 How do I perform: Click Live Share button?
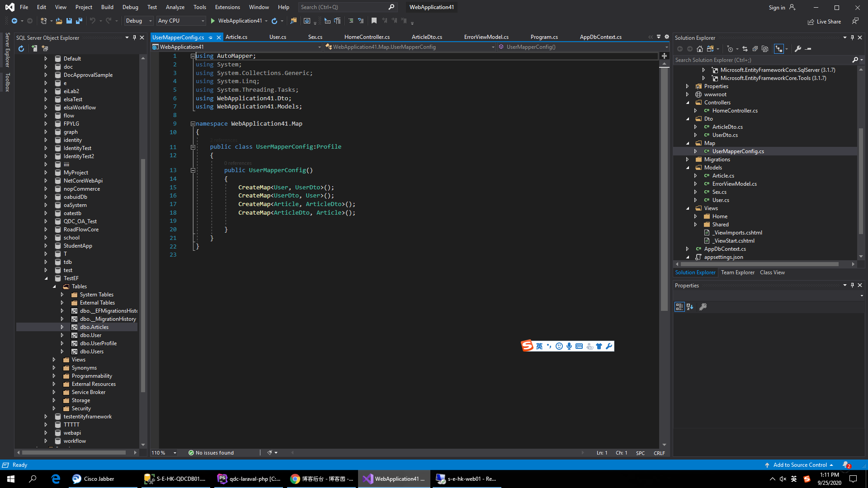tap(824, 21)
